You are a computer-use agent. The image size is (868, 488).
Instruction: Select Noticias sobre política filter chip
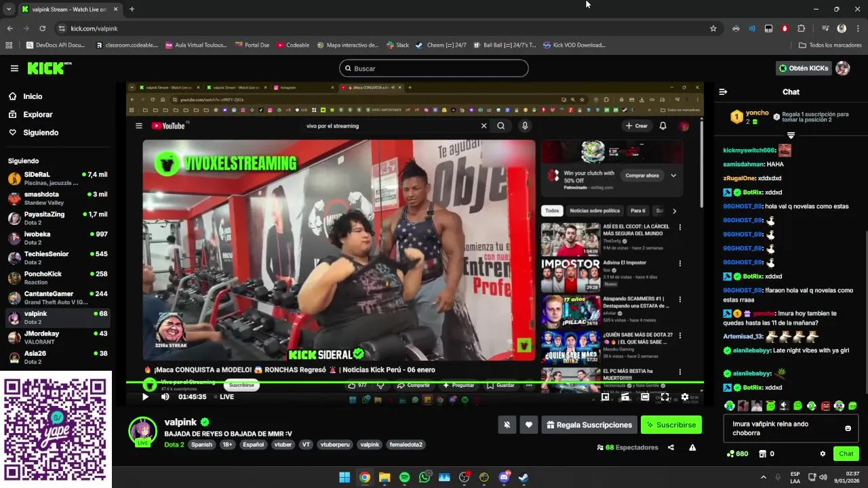[x=595, y=211]
